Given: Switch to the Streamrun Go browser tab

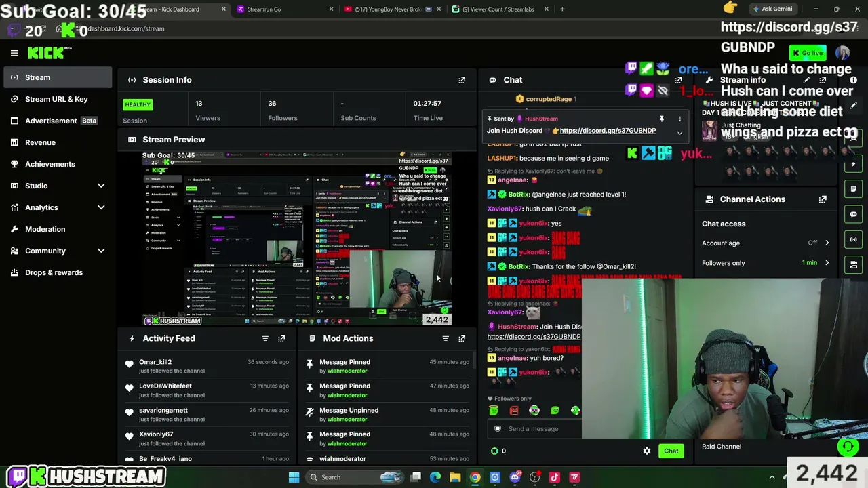Looking at the screenshot, I should click(x=285, y=9).
